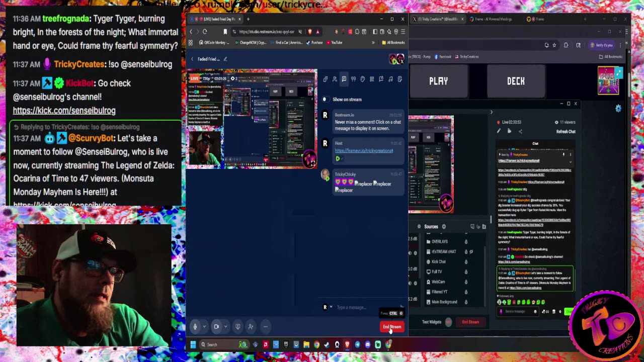
Task: Open the people tab icon in Restream panel
Action: click(335, 79)
